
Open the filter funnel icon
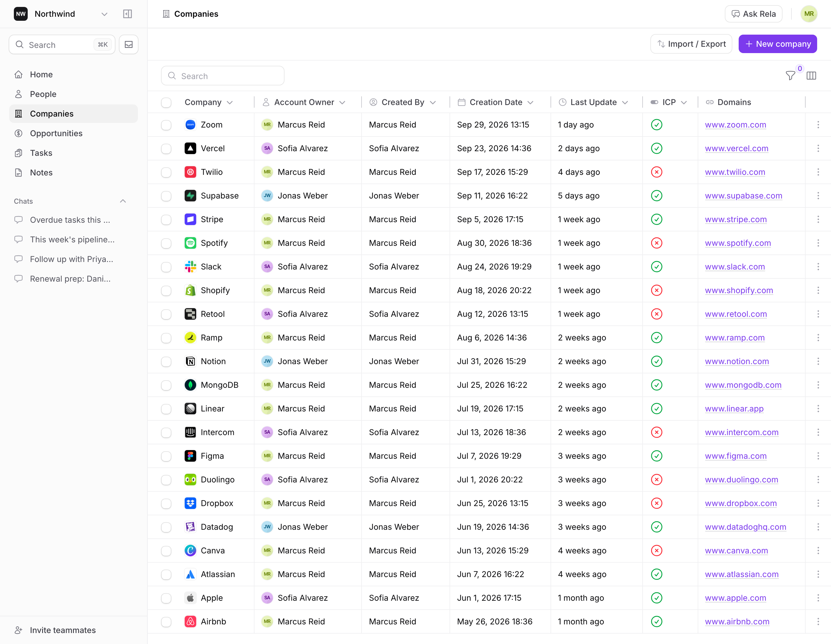pyautogui.click(x=790, y=76)
